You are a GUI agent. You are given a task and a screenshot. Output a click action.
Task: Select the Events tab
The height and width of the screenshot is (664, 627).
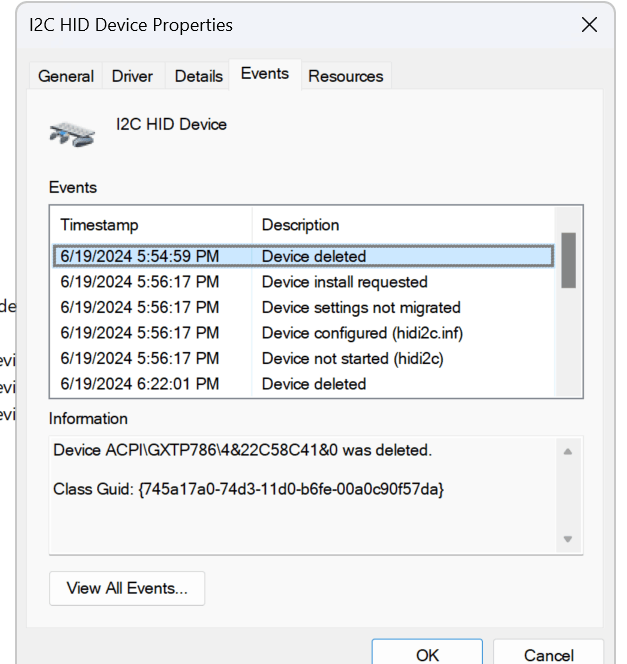tap(265, 74)
